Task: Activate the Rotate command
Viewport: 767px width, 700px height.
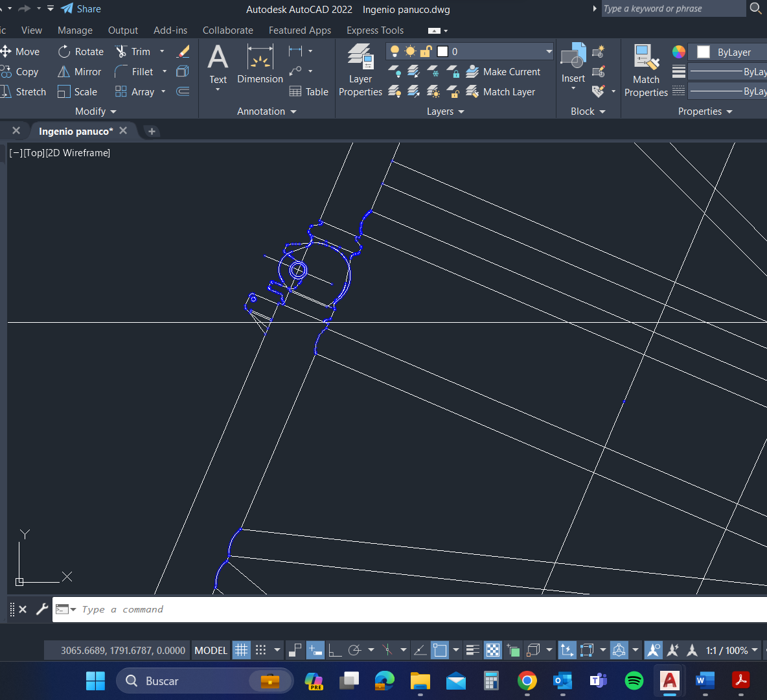Action: coord(80,51)
